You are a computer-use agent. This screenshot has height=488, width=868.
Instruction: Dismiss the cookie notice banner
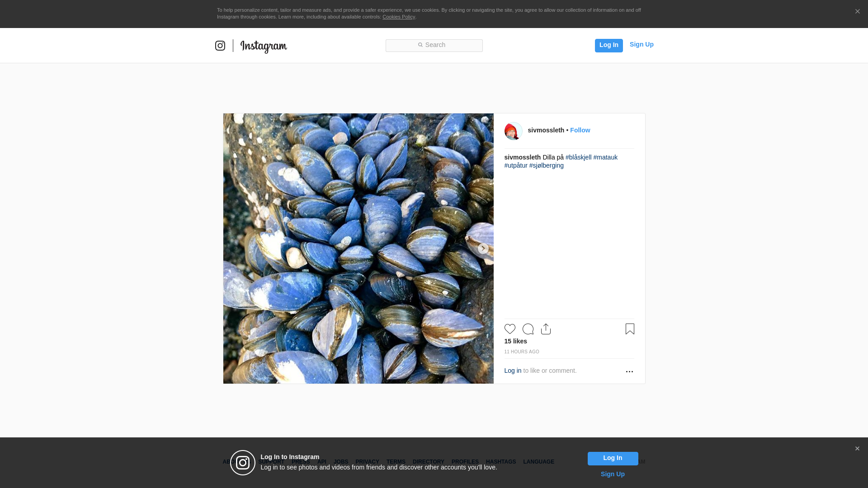(857, 12)
